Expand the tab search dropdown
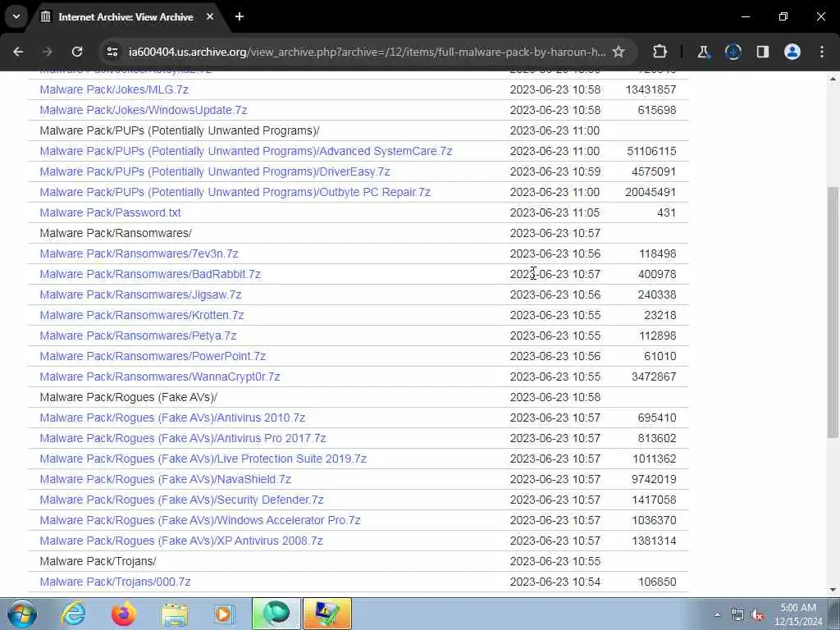Viewport: 840px width, 630px height. 16,16
